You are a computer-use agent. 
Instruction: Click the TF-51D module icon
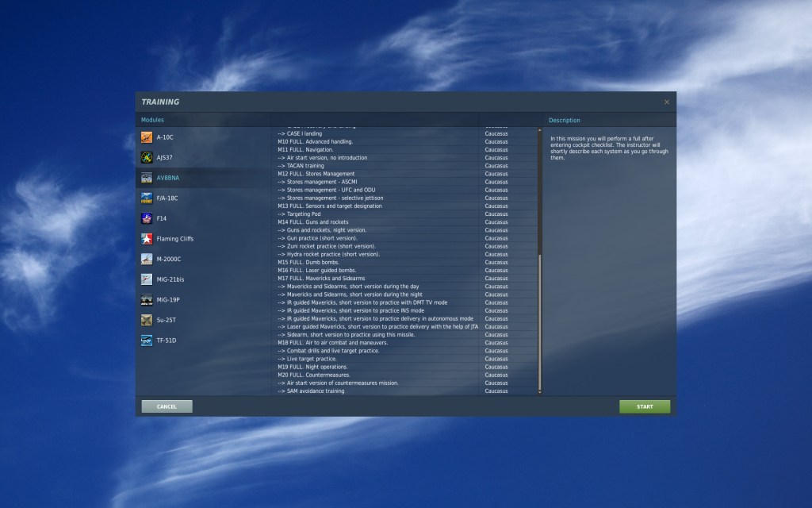coord(147,341)
